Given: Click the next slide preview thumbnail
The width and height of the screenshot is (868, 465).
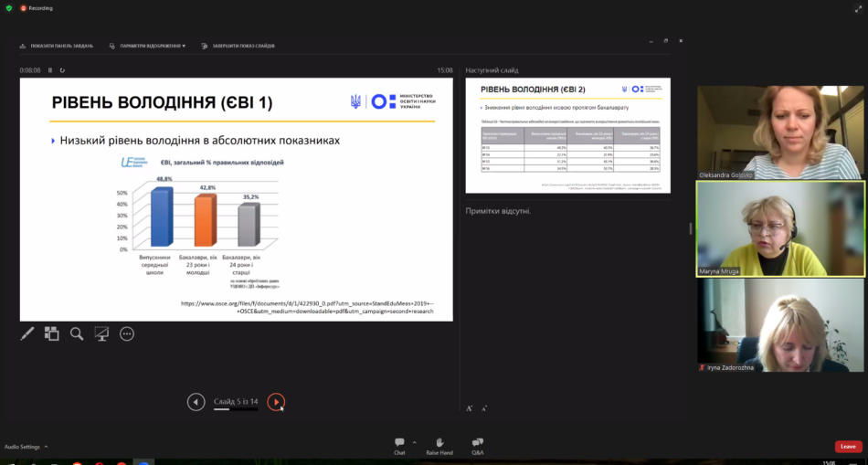Looking at the screenshot, I should pyautogui.click(x=566, y=135).
